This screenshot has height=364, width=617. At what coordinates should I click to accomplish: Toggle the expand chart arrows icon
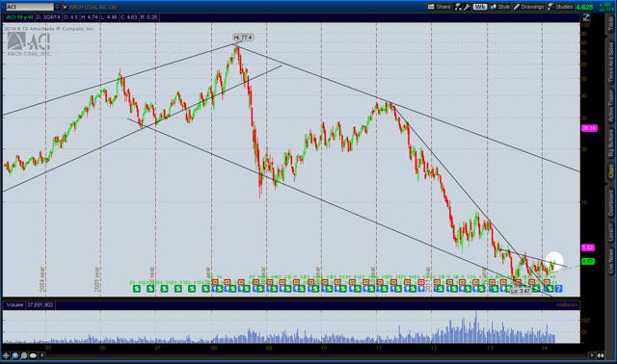[x=601, y=355]
